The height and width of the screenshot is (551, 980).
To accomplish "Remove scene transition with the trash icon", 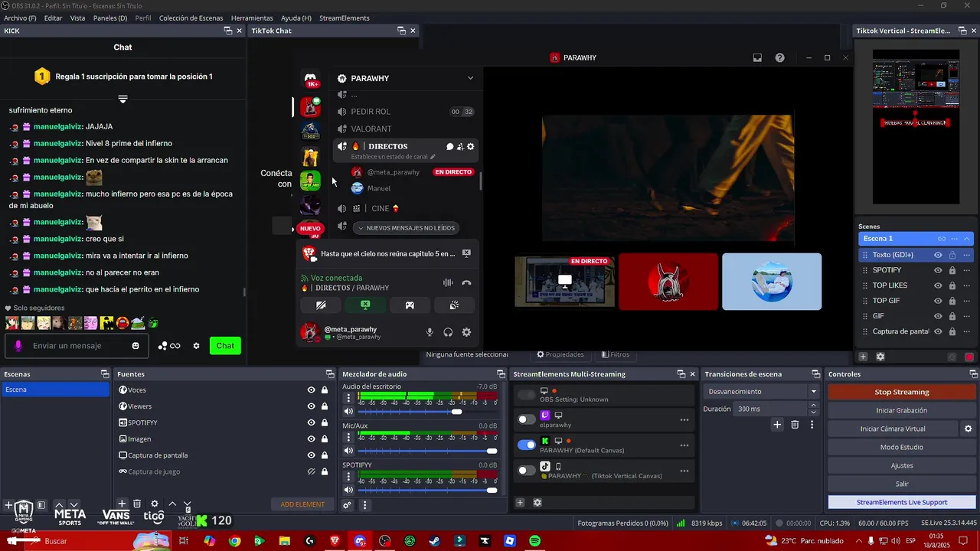I will point(795,425).
